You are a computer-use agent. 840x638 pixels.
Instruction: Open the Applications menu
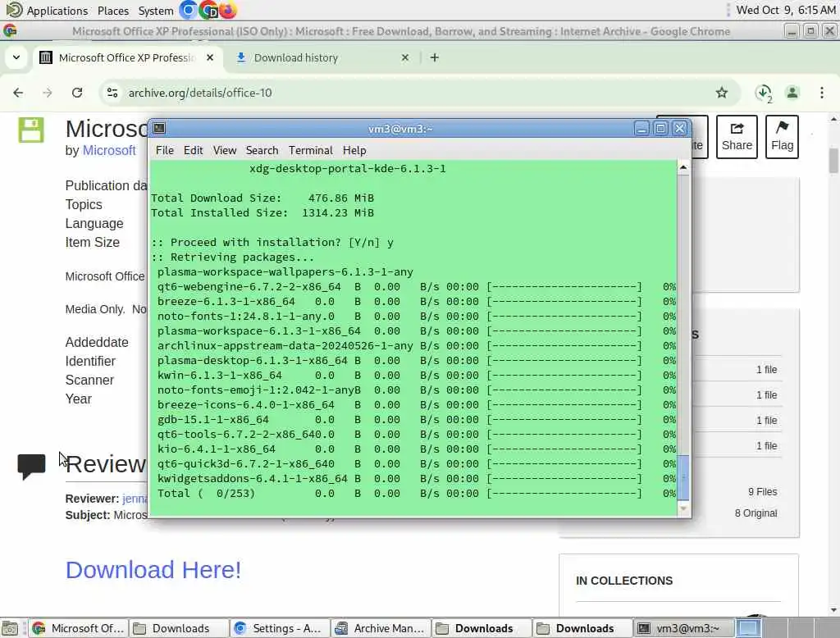[47, 10]
